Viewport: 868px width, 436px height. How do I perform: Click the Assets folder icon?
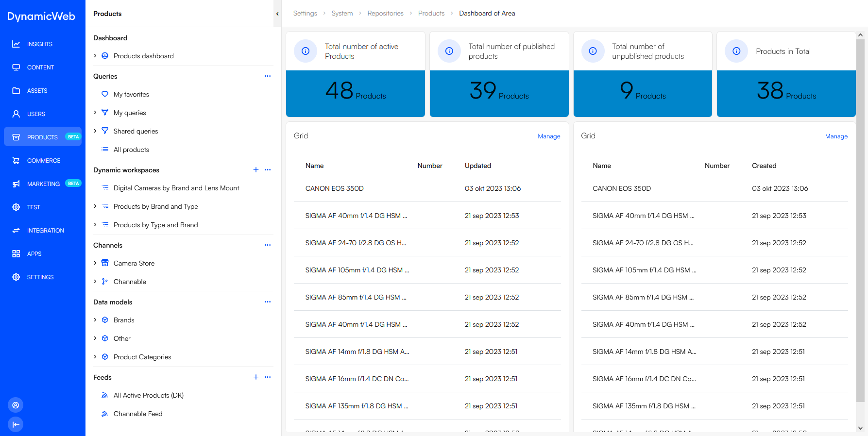16,91
